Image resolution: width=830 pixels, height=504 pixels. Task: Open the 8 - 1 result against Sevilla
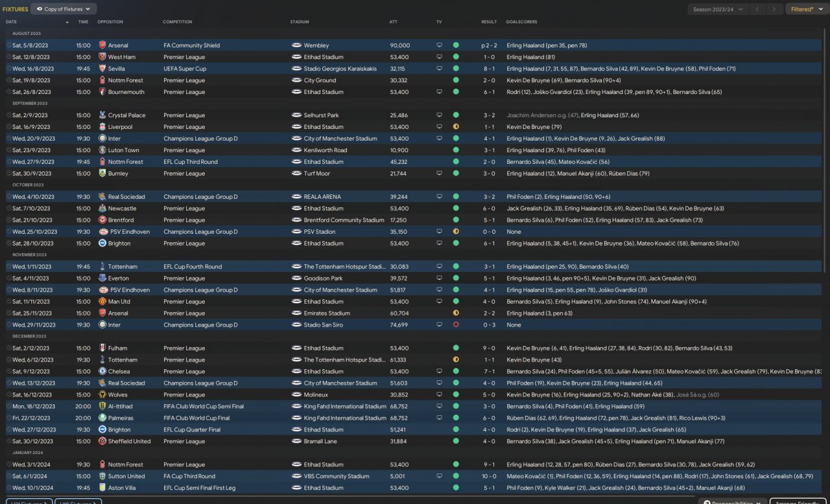[x=489, y=69]
